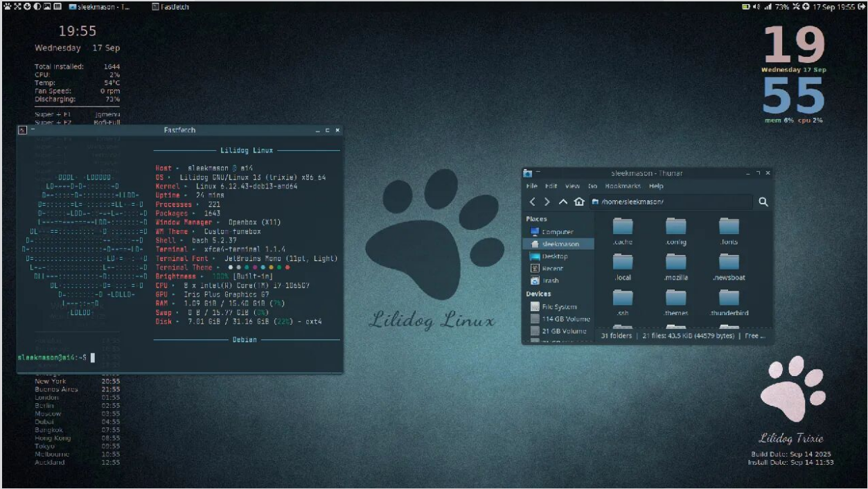Click the terminal prompt sleekmason@m14
868x489 pixels.
(51, 357)
